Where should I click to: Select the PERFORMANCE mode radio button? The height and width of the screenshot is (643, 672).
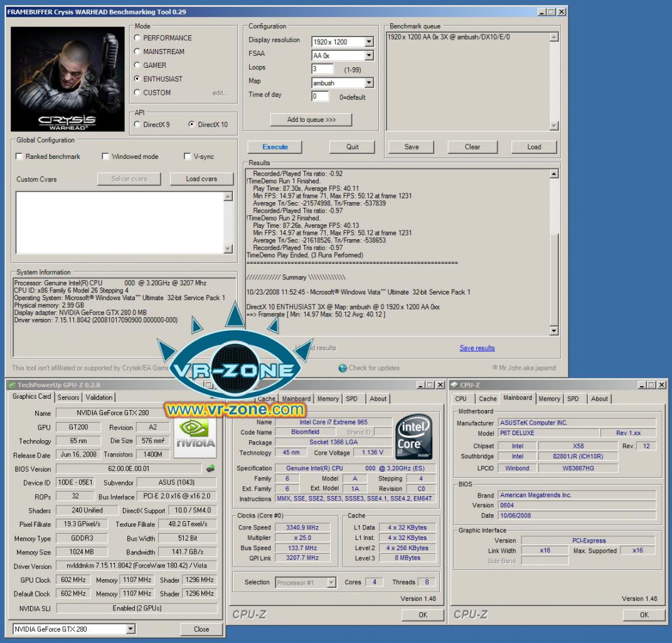(137, 38)
